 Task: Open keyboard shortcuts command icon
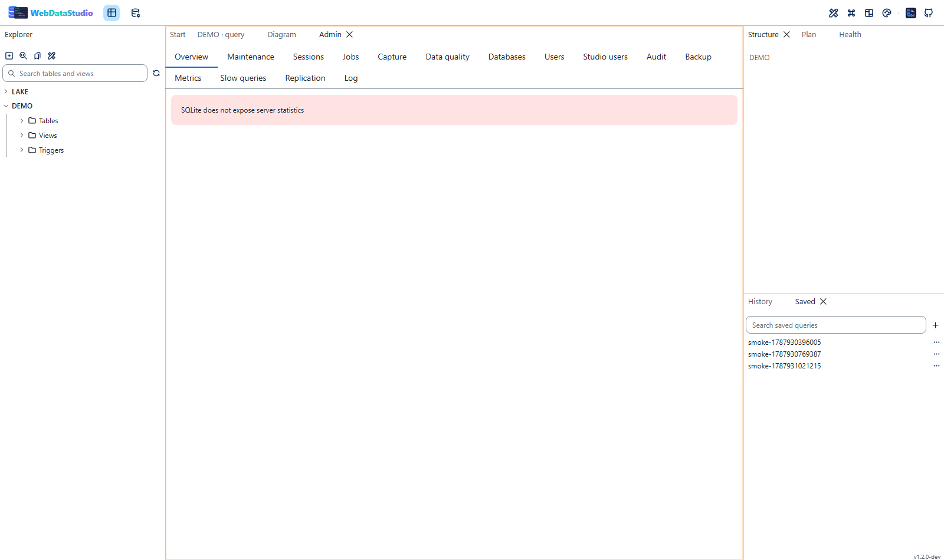click(x=851, y=13)
